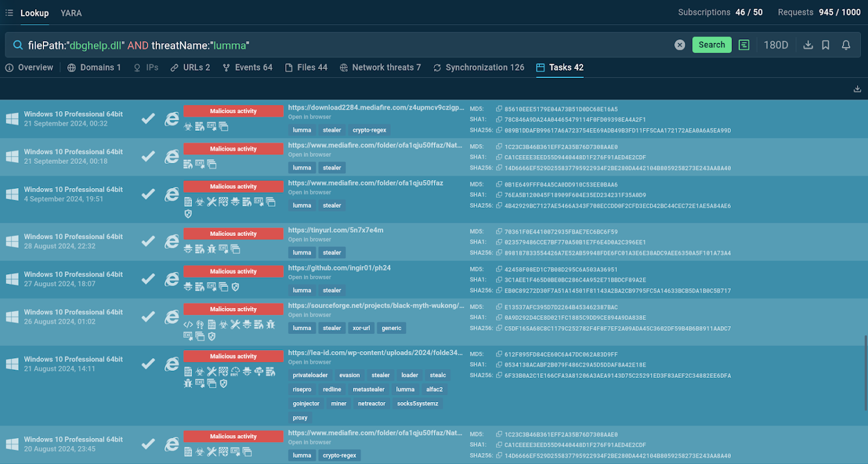Click the shield indicator icon on the 4 September task
This screenshot has width=868, height=464.
click(188, 214)
